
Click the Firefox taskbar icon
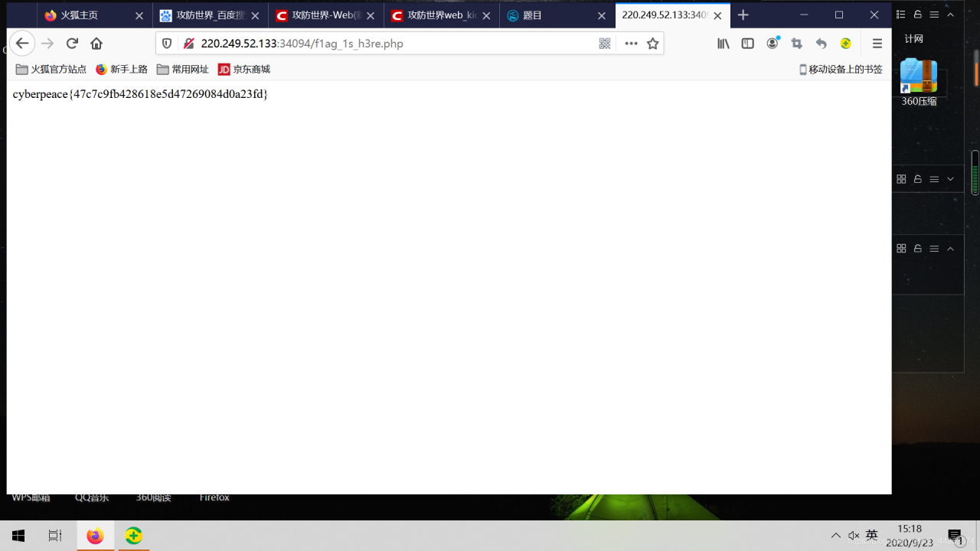click(95, 536)
